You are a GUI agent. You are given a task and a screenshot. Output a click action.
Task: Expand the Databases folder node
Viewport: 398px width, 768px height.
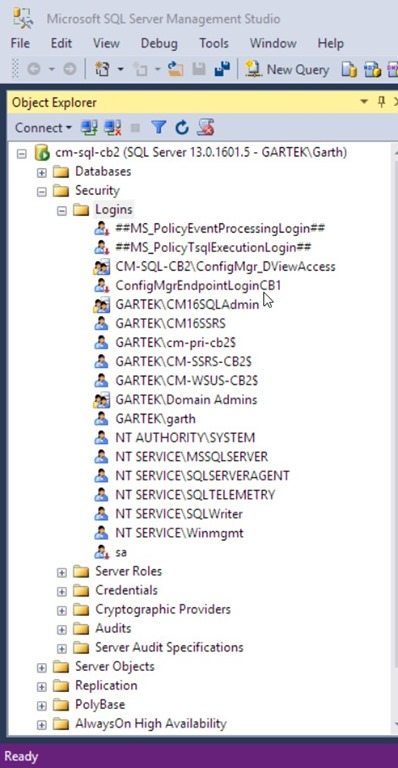pos(42,172)
